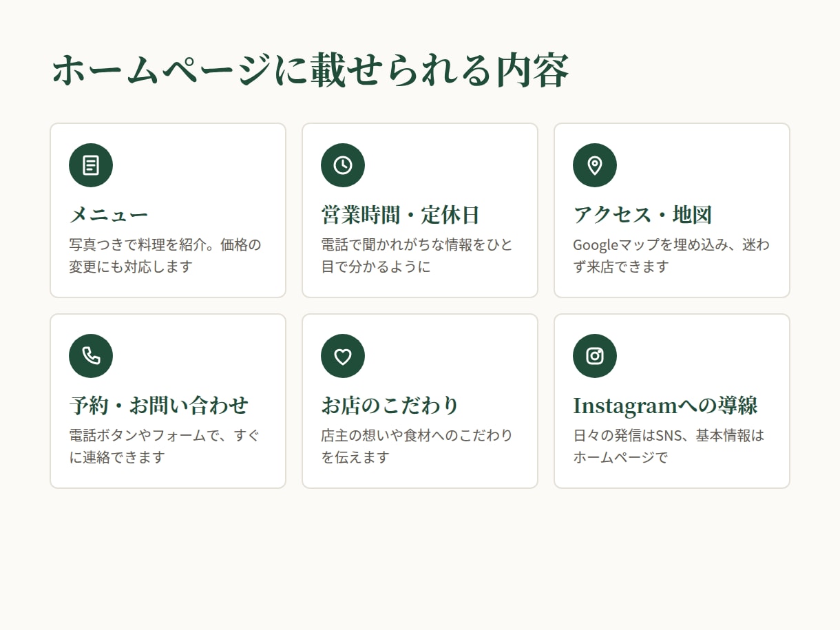Viewport: 840px width, 630px height.
Task: Click the heart icon for shop commitment
Action: [x=343, y=356]
